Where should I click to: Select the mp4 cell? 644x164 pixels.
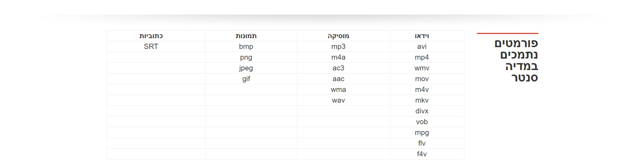pyautogui.click(x=422, y=57)
